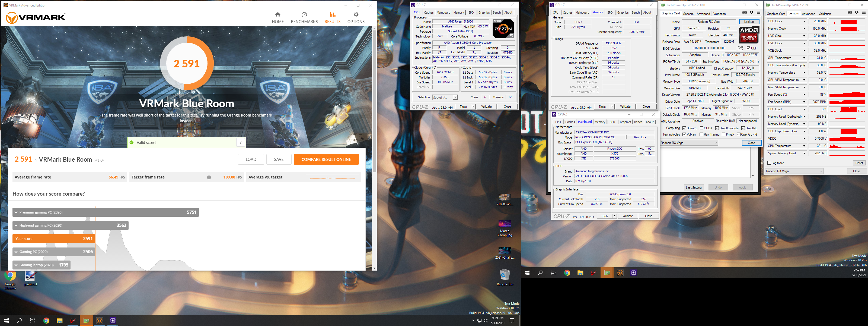
Task: Click the Average vs. target chart
Action: tap(332, 177)
